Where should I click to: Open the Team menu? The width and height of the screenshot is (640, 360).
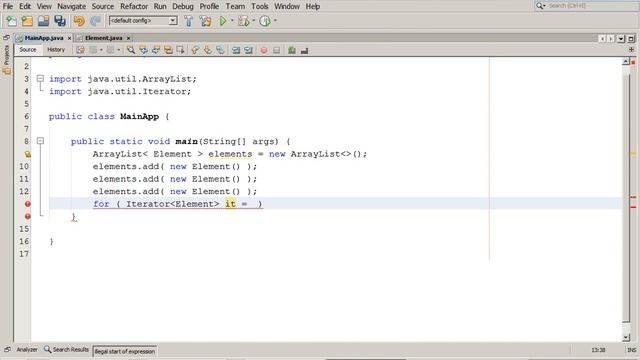click(235, 6)
